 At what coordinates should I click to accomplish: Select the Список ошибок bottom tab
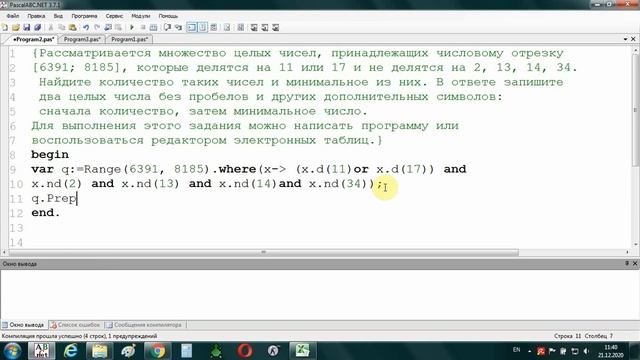[x=76, y=325]
